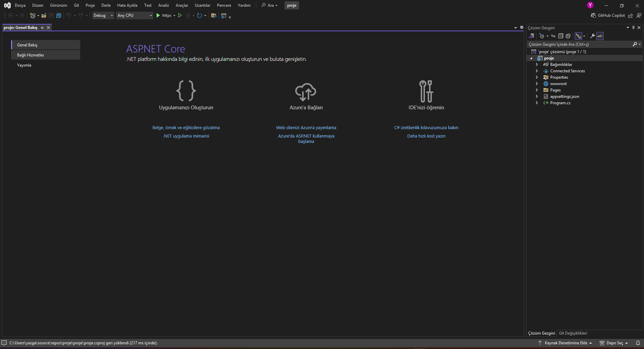Expand the Program.cs node arrow
Image resolution: width=644 pixels, height=349 pixels.
(537, 103)
